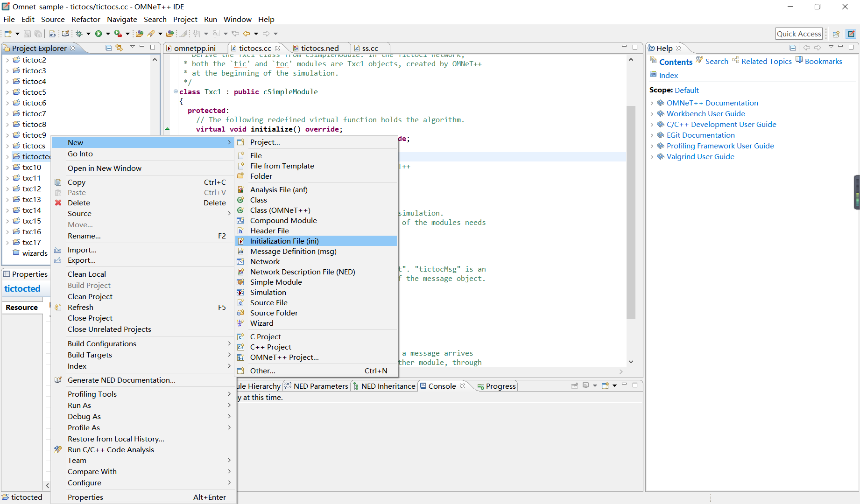The width and height of the screenshot is (860, 504).
Task: Expand Workbench User Guide help topic
Action: [x=652, y=113]
